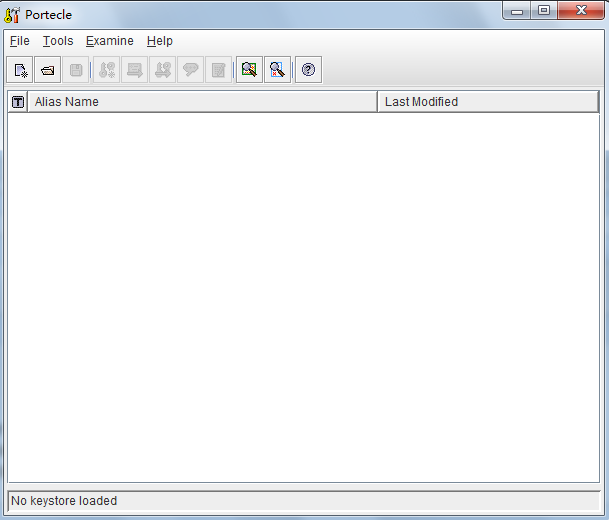Open the File menu
Image resolution: width=609 pixels, height=520 pixels.
point(19,41)
